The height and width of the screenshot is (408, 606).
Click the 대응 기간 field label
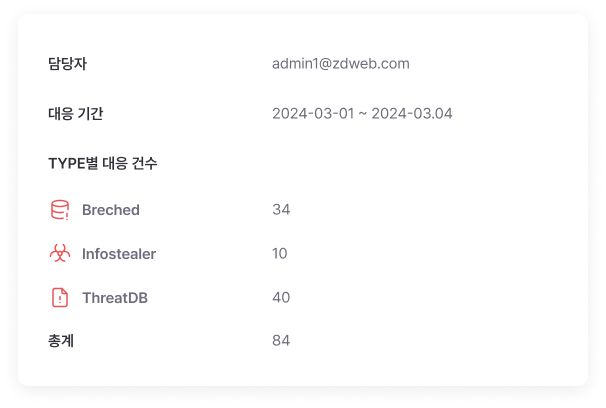pos(75,113)
